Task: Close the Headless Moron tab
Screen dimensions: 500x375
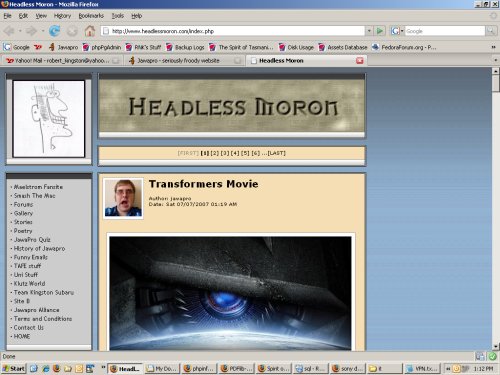Action: pos(360,61)
